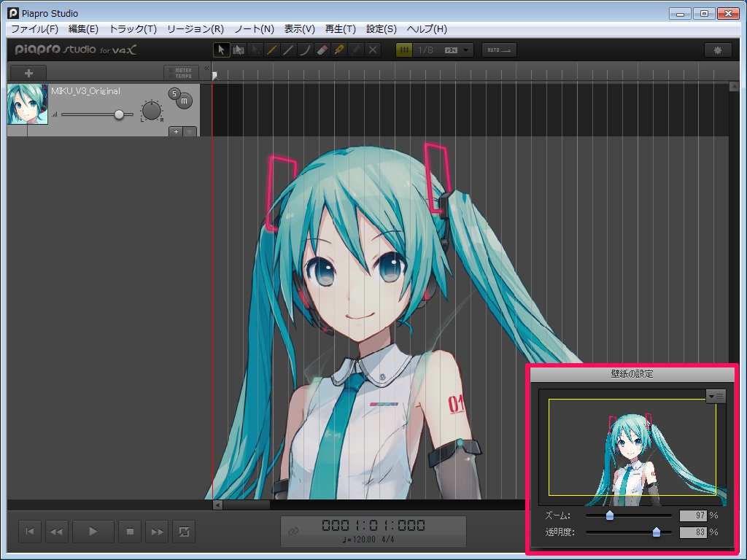
Task: Click the MIKU_V3_Original track name
Action: coord(86,91)
